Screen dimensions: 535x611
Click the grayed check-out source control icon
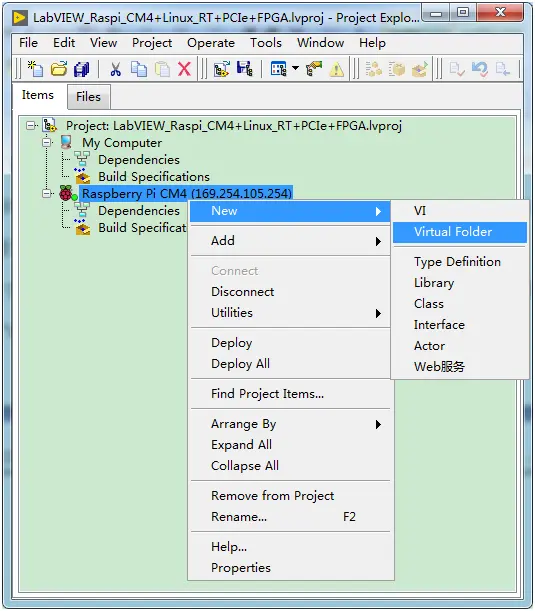pos(503,69)
